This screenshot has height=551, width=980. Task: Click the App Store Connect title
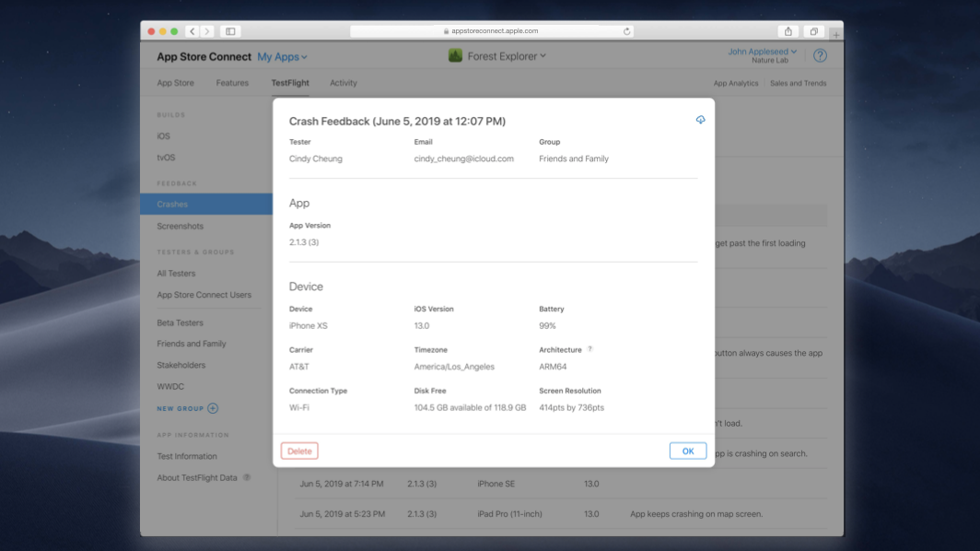204,57
